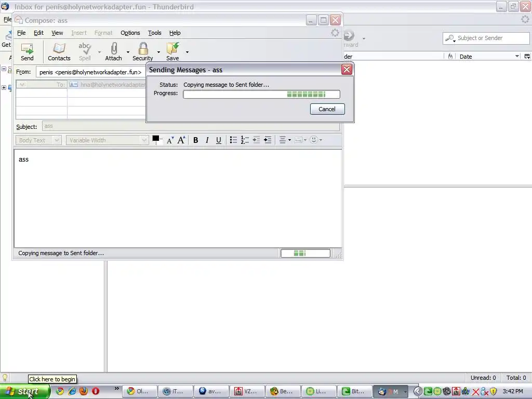Screen dimensions: 532x399
Task: Open the Security dropdown arrow
Action: pyautogui.click(x=158, y=52)
